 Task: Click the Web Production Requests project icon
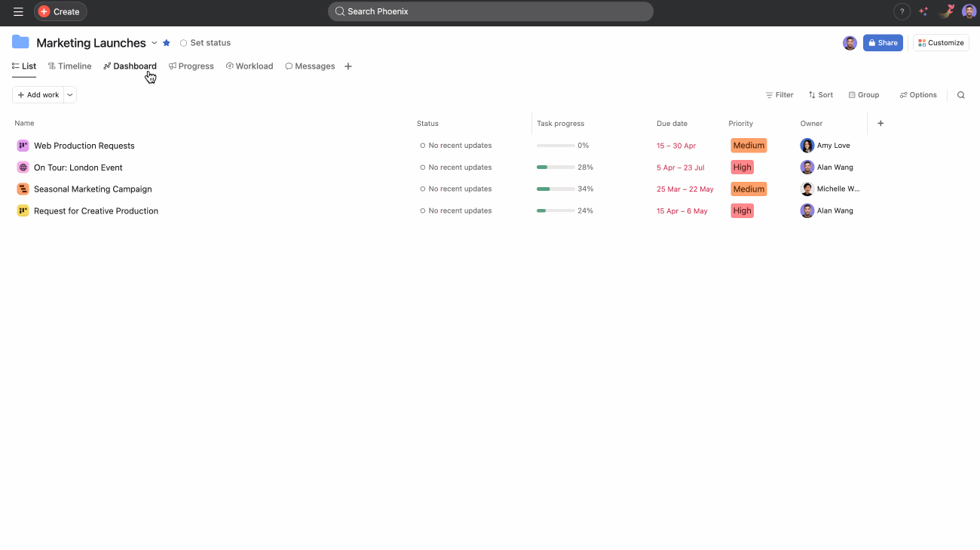[23, 146]
